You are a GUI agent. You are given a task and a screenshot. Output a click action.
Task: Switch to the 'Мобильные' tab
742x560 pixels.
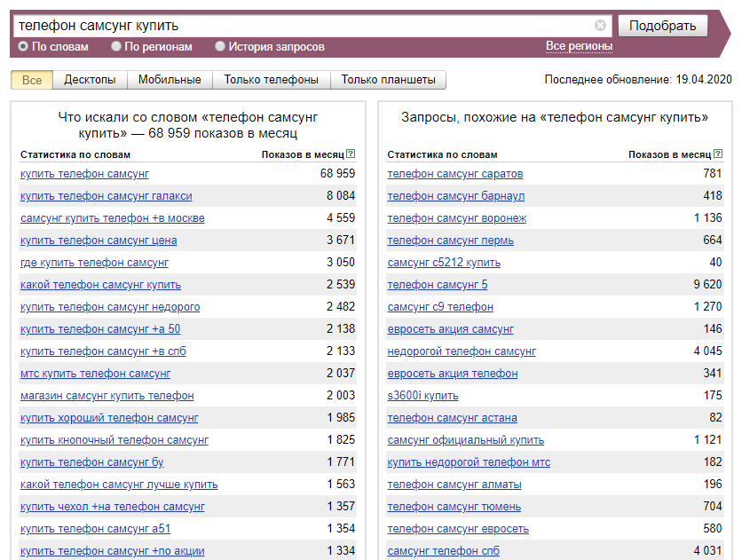click(170, 80)
